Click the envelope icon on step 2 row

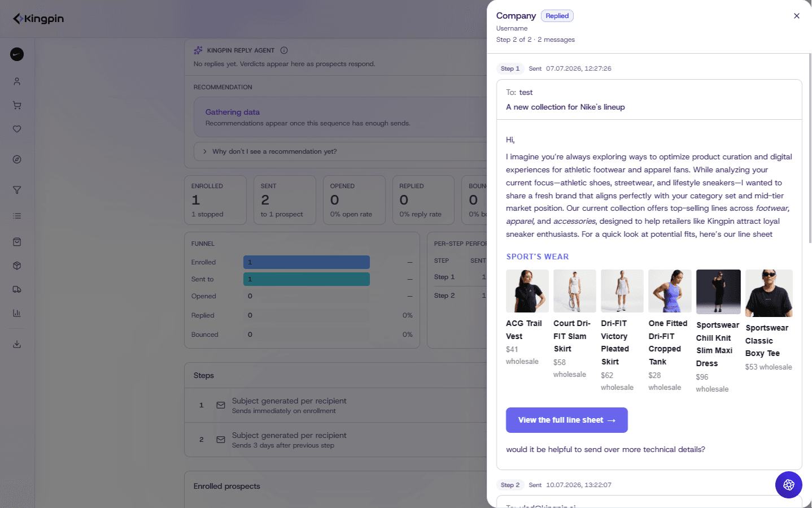point(221,440)
